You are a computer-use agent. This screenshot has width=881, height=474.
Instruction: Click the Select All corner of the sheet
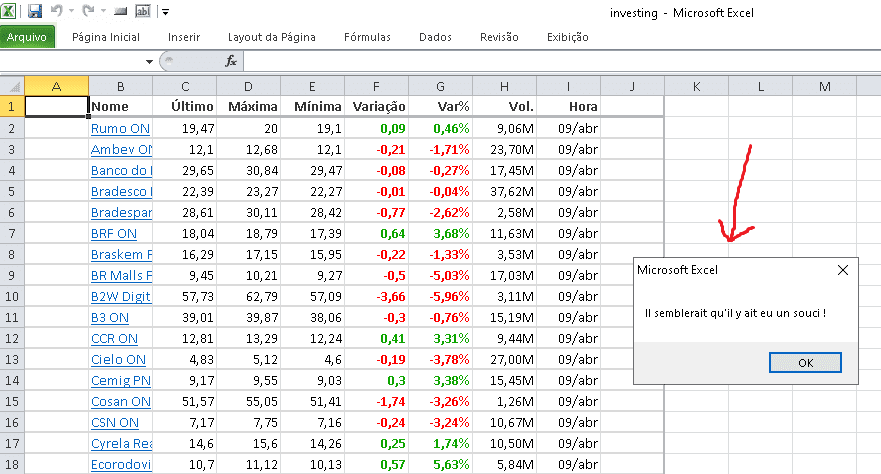(11, 86)
